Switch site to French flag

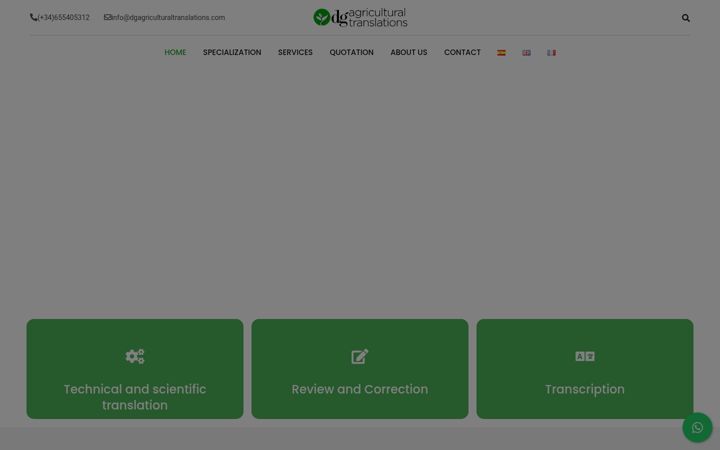pos(551,53)
